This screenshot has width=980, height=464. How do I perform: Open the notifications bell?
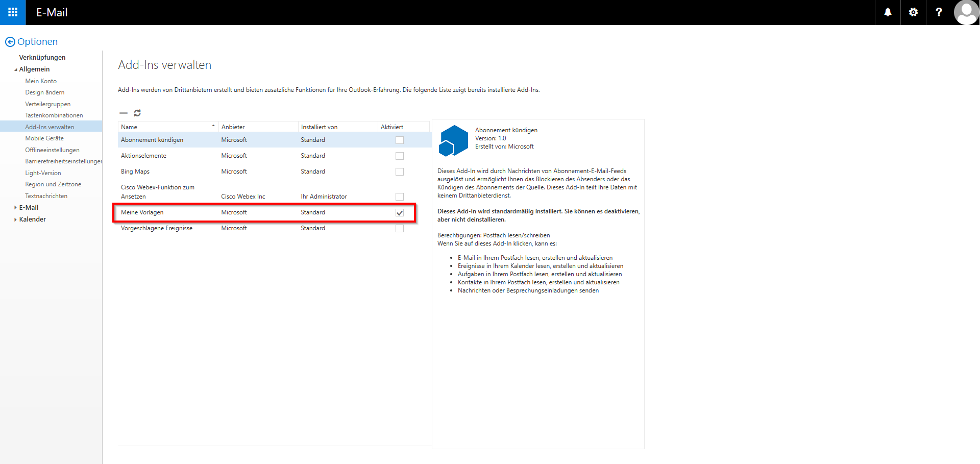coord(888,12)
